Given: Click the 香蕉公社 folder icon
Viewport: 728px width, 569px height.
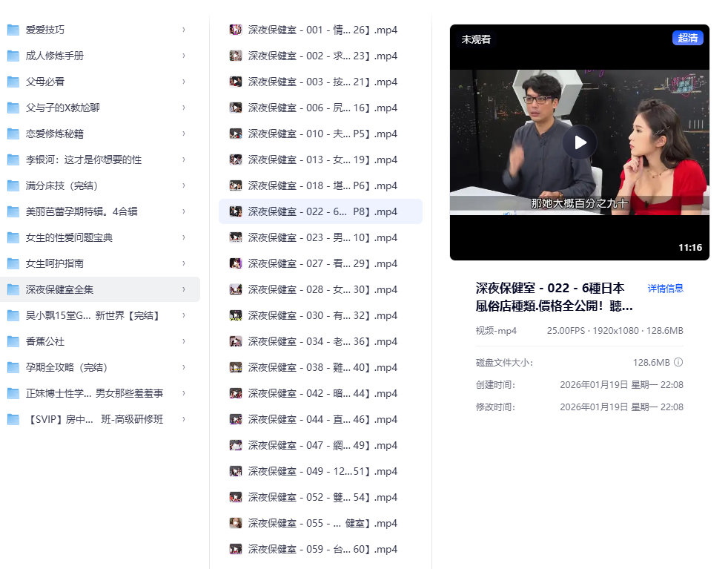Looking at the screenshot, I should tap(13, 341).
